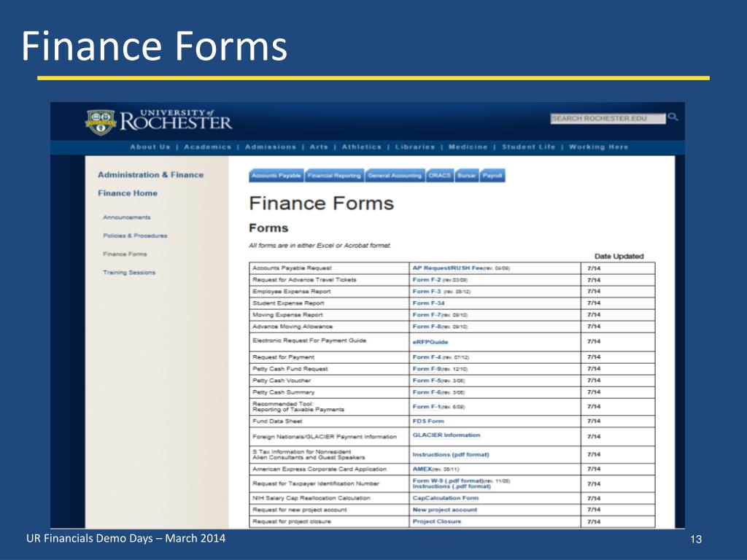
Task: Switch to the General Accounting tab
Action: coord(395,176)
